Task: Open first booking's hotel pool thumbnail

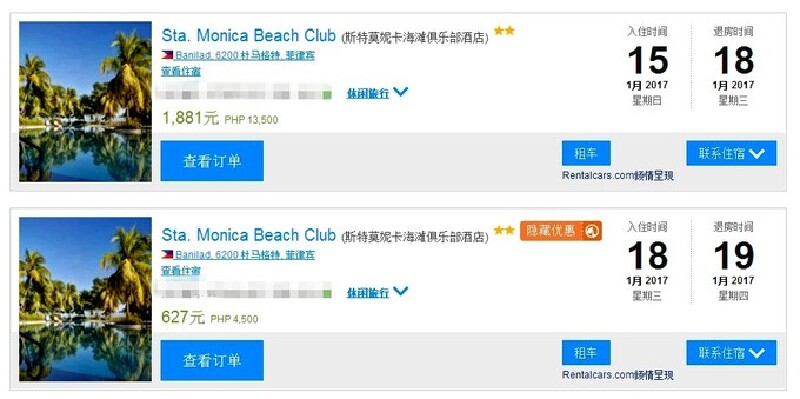Action: coord(86,101)
